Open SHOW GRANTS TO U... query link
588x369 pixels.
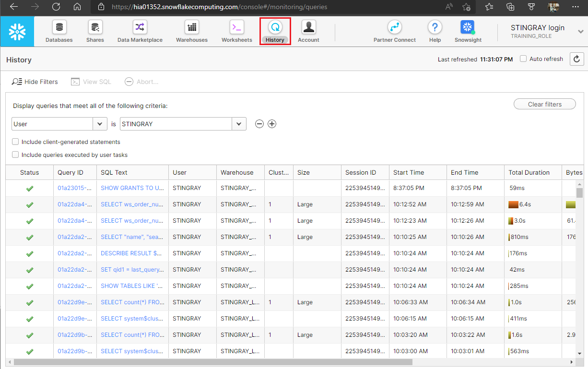click(132, 188)
